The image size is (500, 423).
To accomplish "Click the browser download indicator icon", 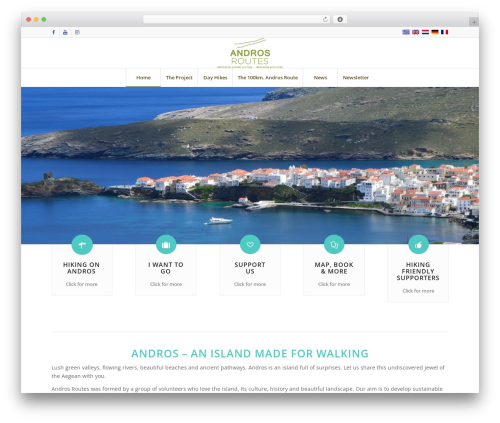I will [x=340, y=19].
